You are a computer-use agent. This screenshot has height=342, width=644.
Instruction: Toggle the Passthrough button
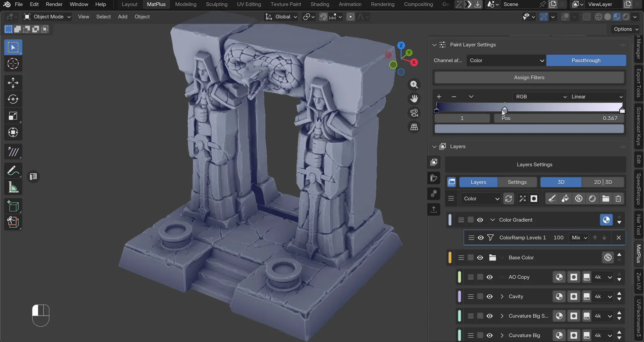586,60
